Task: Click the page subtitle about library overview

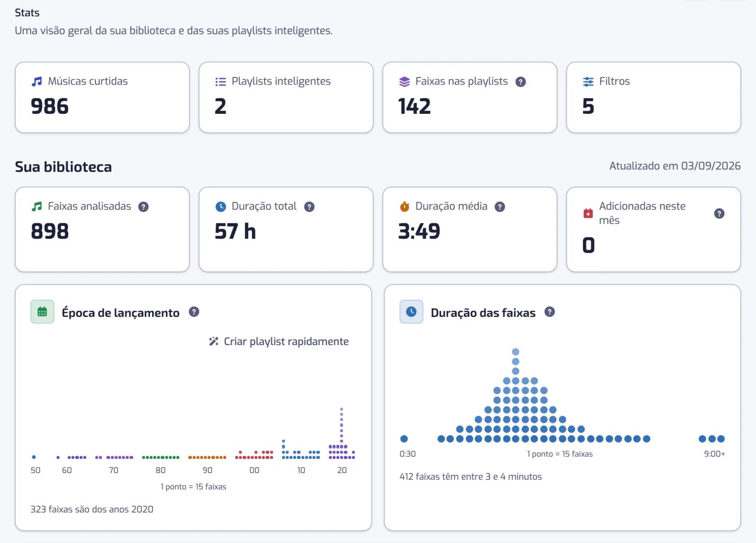Action: (174, 31)
